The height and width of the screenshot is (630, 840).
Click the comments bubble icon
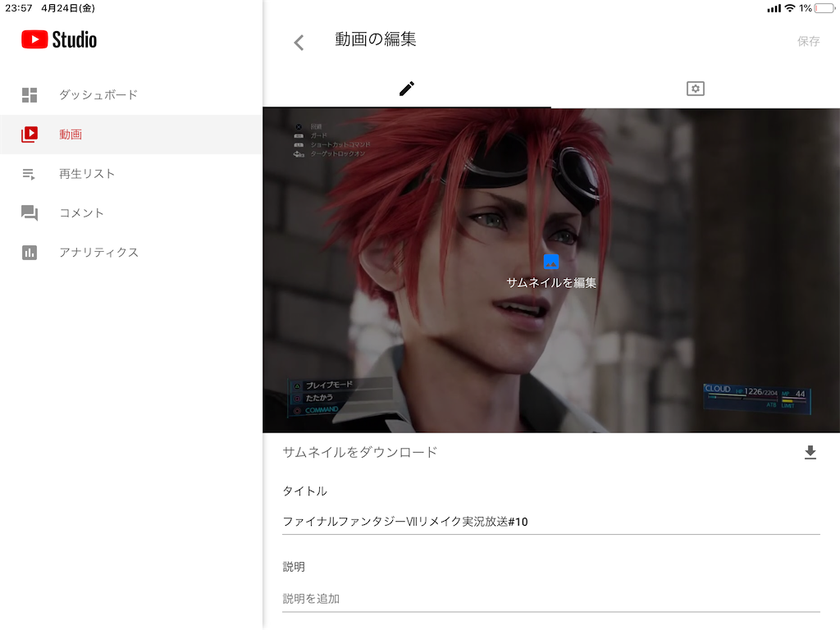[x=30, y=213]
